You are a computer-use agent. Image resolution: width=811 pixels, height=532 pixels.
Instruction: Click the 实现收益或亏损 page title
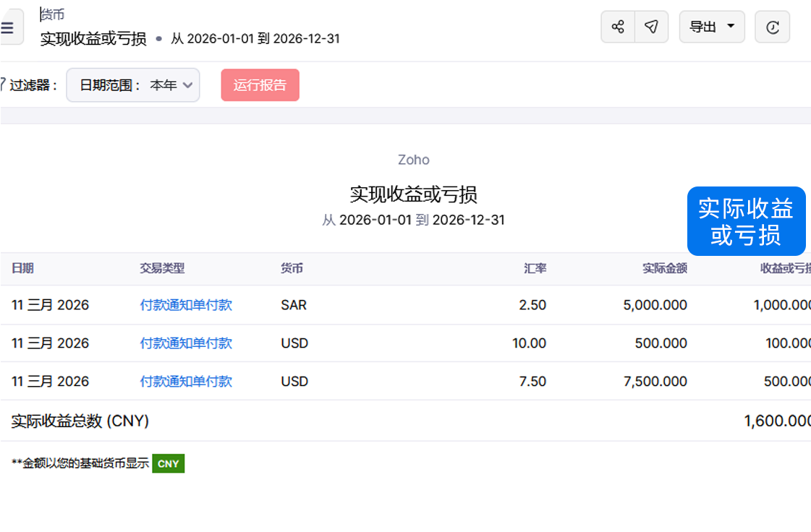pyautogui.click(x=93, y=39)
